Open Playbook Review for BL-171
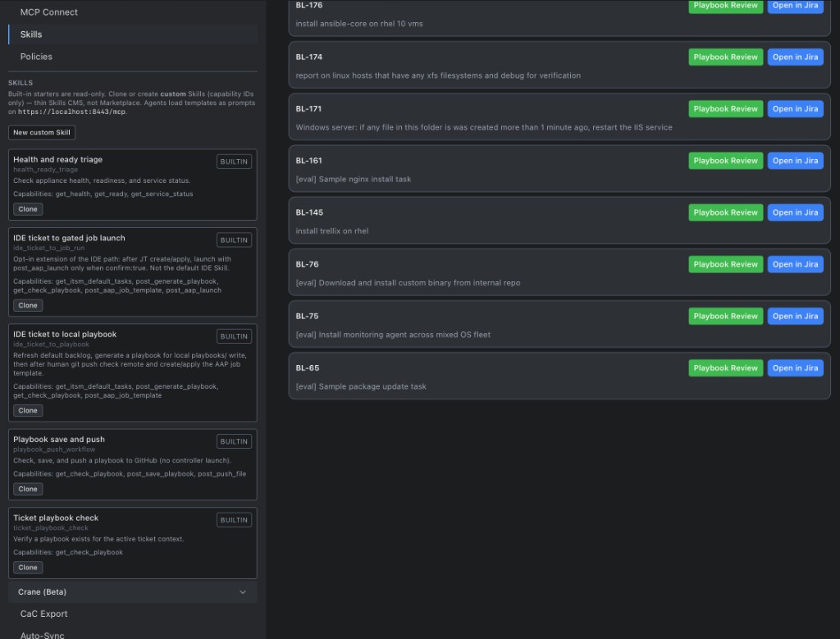Viewport: 840px width, 639px height. (726, 109)
